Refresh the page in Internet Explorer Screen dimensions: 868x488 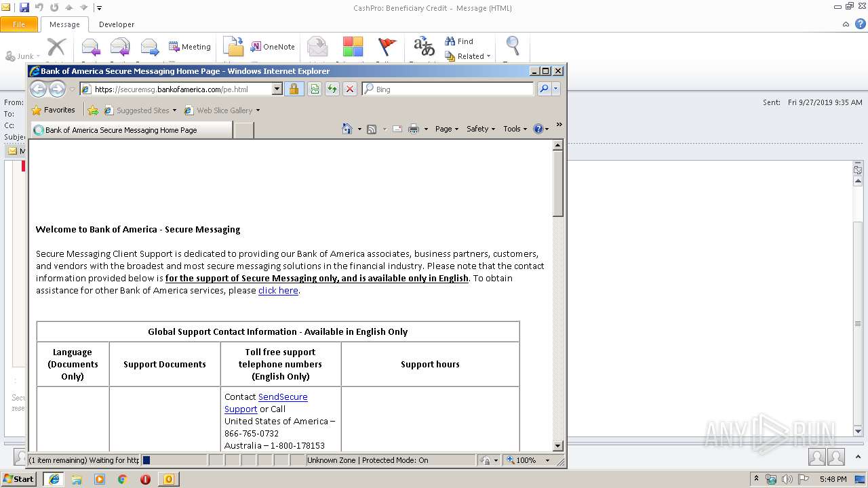click(x=332, y=89)
